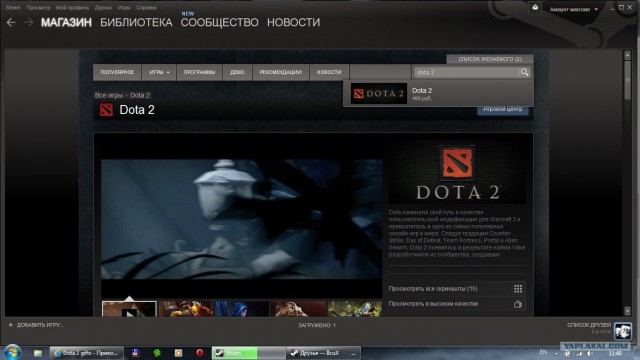
Task: Click the orange media player taskbar icon
Action: 178,353
